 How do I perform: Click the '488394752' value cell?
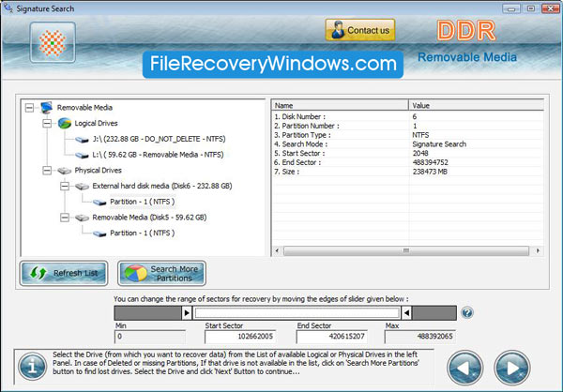click(x=430, y=162)
